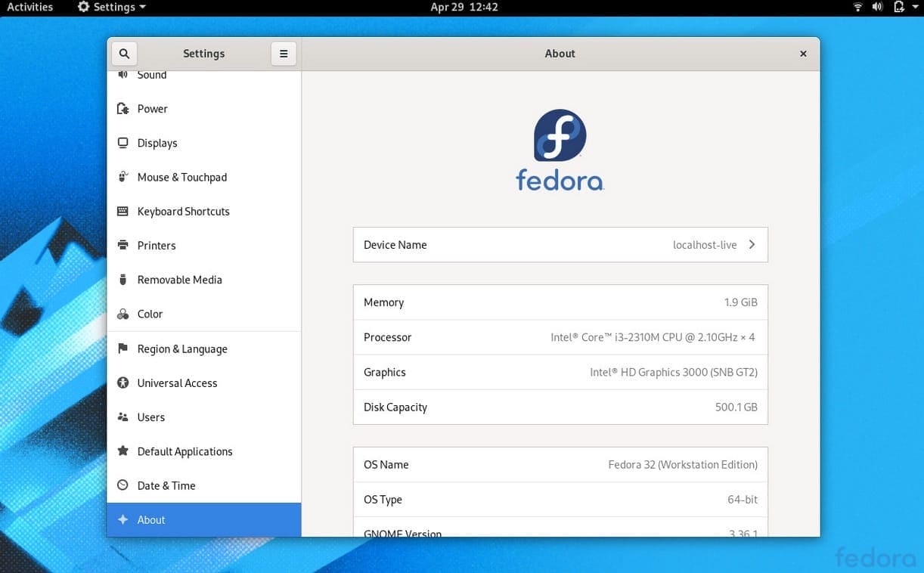Image resolution: width=924 pixels, height=573 pixels.
Task: Click the search icon in Settings header
Action: [x=124, y=54]
